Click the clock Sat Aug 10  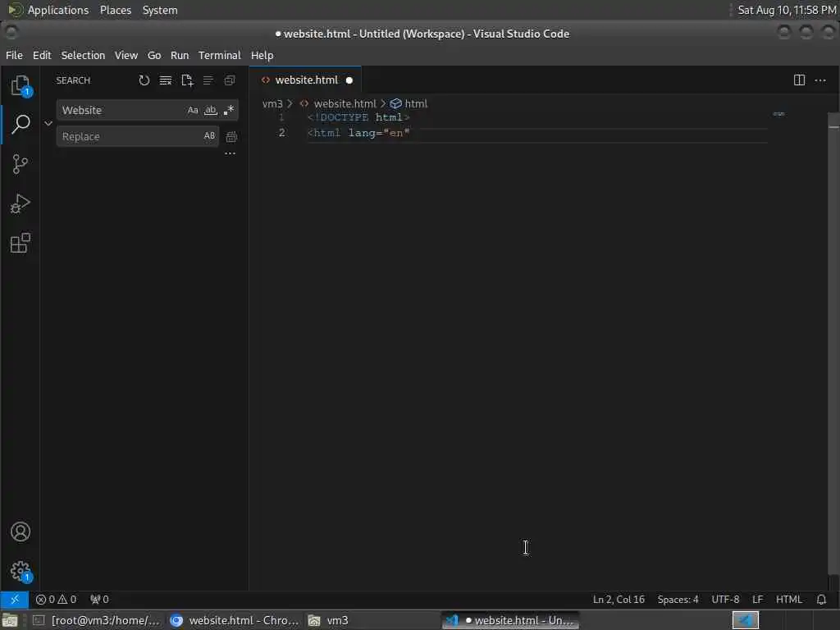(x=787, y=10)
